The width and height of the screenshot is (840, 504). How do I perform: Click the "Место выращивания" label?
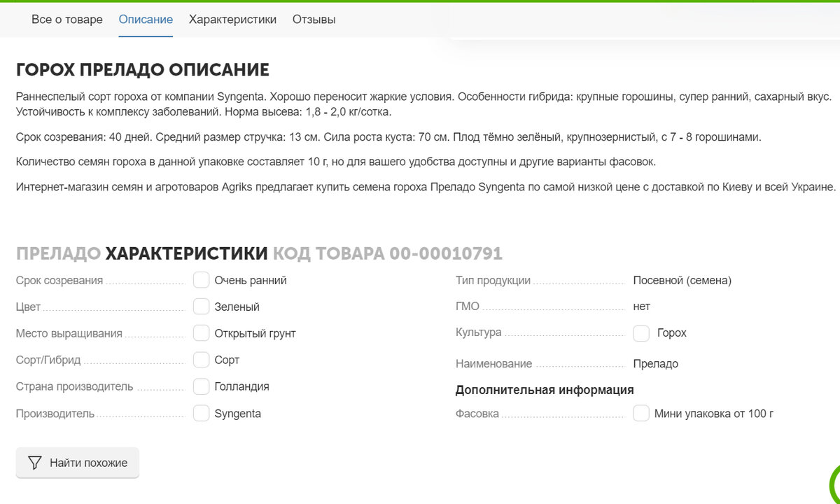point(69,334)
